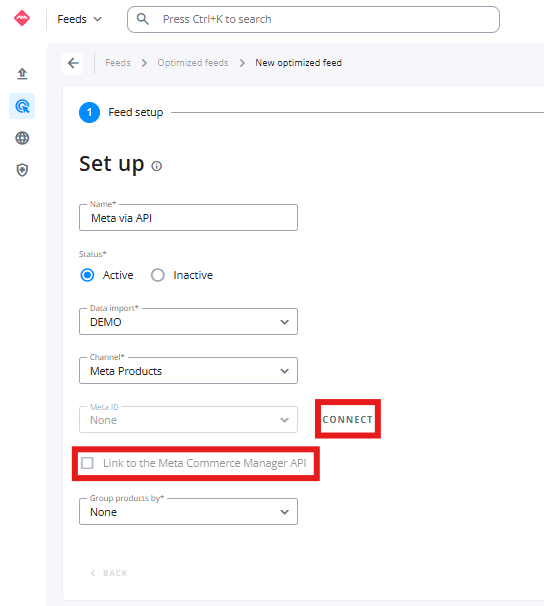544x606 pixels.
Task: Click the BACK button at the bottom
Action: pos(109,573)
